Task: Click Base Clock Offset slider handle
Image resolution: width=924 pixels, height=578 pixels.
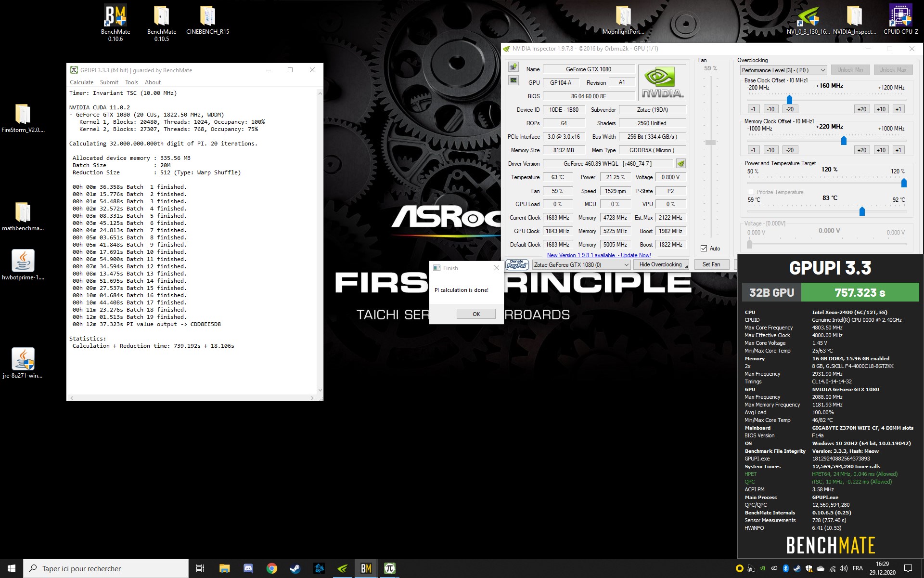Action: (x=789, y=99)
